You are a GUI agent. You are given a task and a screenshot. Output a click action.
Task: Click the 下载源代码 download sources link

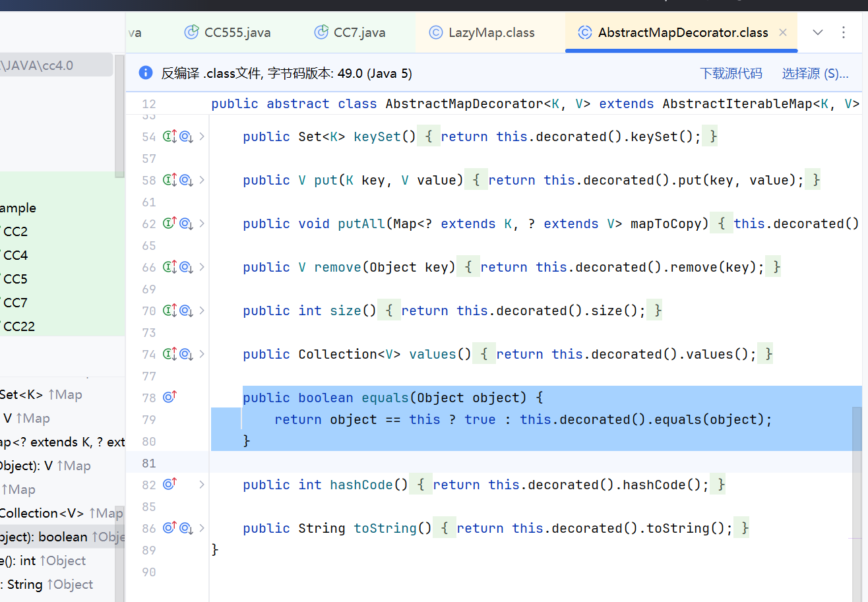tap(731, 73)
